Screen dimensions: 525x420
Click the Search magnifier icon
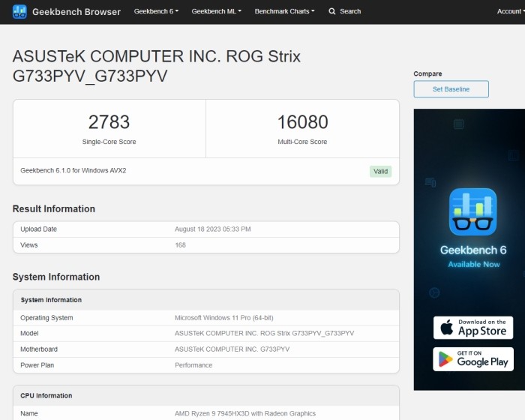point(331,11)
